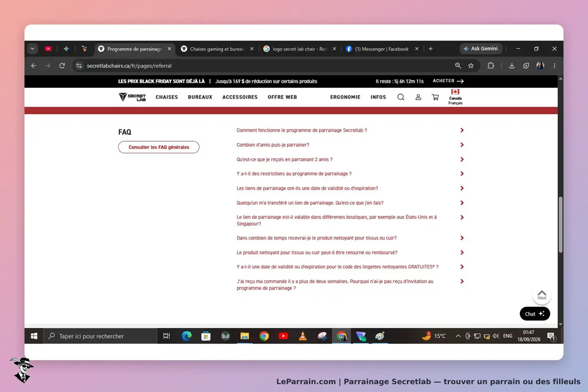Click the zoom magnifier icon in address bar
The width and height of the screenshot is (588, 392).
458,65
